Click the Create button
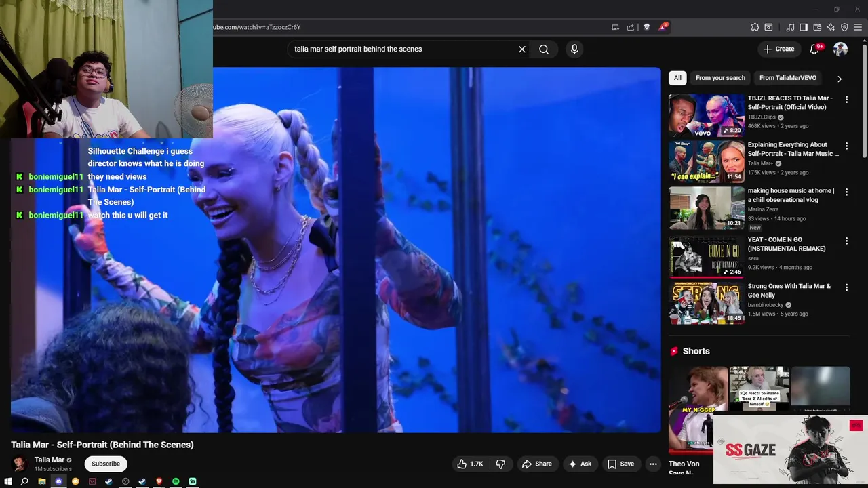Image resolution: width=868 pixels, height=488 pixels. coord(778,49)
